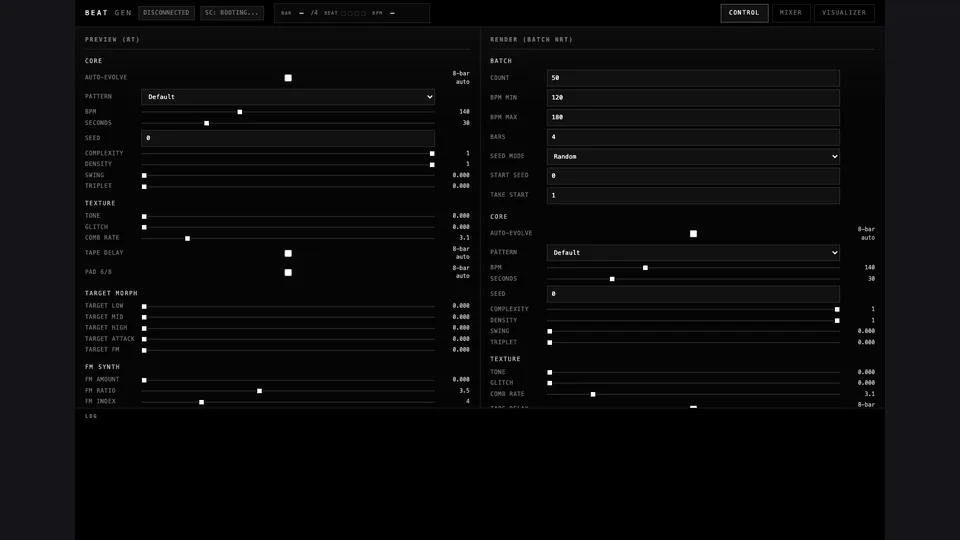Click Target Attack slider handle
The image size is (960, 540).
click(144, 339)
